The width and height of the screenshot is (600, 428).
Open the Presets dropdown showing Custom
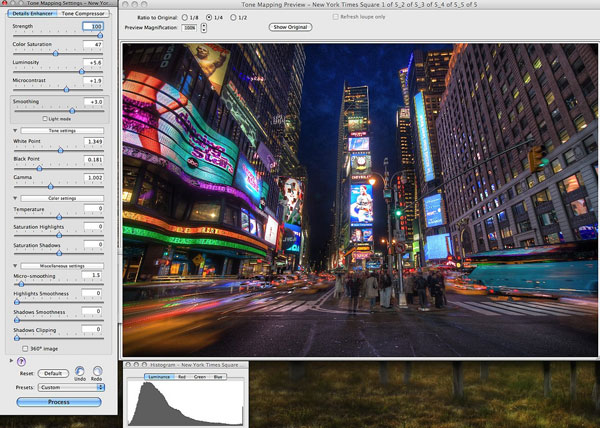tap(71, 386)
